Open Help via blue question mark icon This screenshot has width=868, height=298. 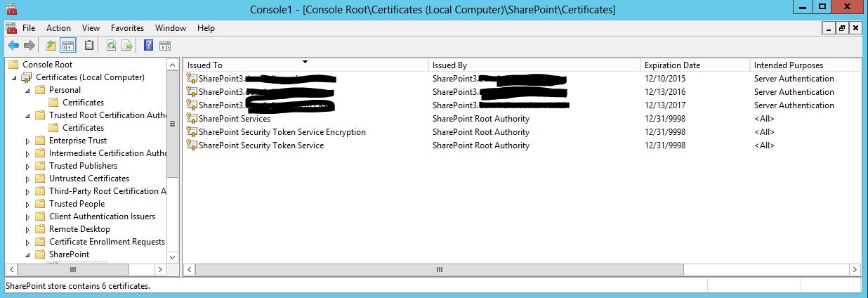coord(148,46)
